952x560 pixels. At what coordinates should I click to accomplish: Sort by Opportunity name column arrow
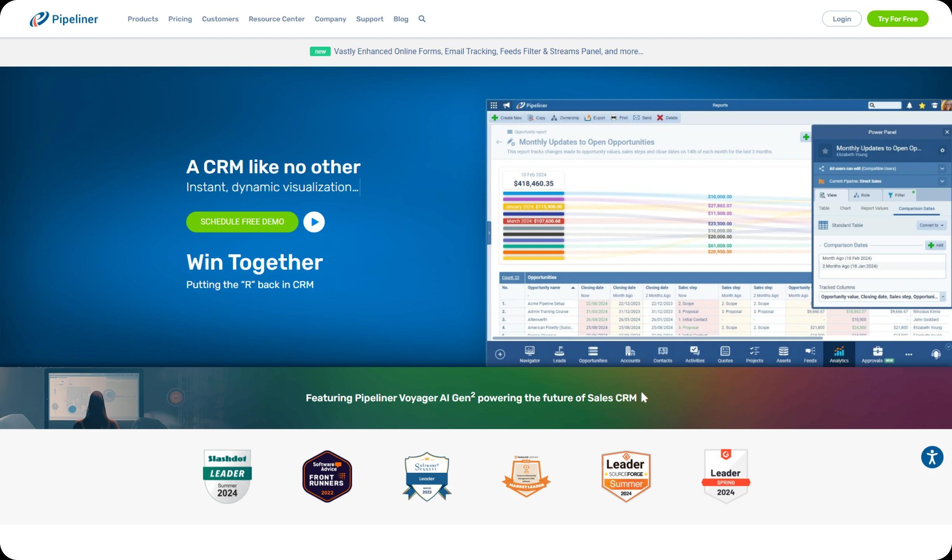pos(573,288)
